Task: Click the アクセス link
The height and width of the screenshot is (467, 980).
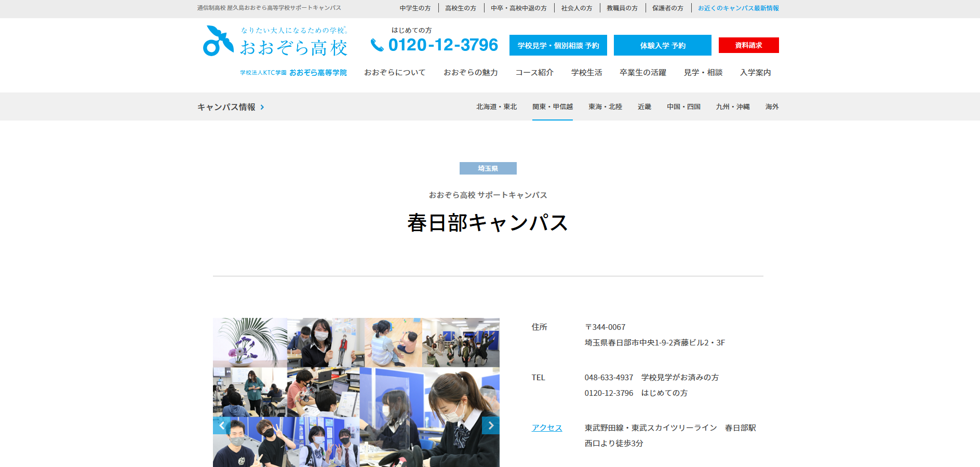Action: pyautogui.click(x=546, y=428)
